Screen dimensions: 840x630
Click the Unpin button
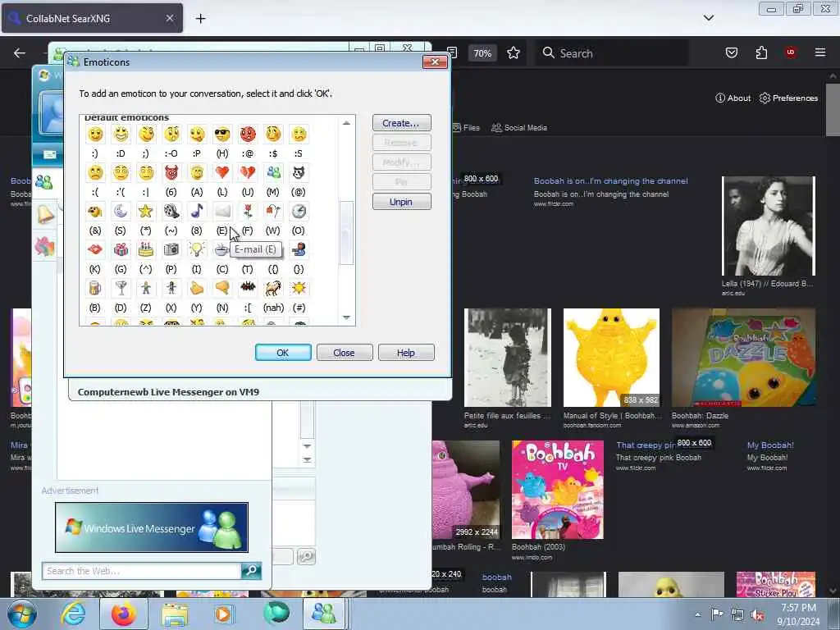coord(402,202)
